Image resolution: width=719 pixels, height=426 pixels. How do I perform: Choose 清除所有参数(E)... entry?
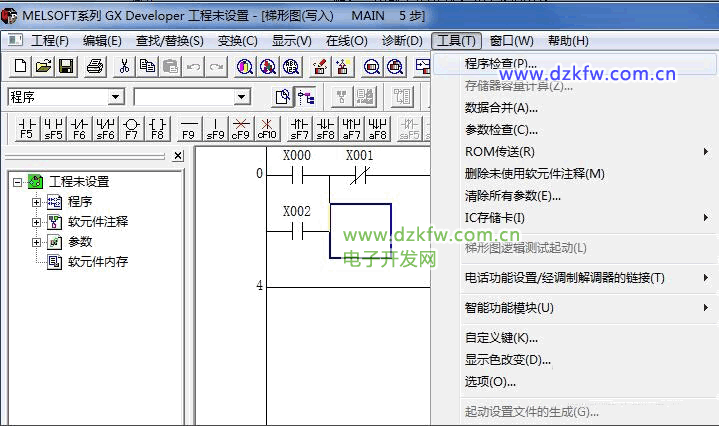click(x=575, y=196)
